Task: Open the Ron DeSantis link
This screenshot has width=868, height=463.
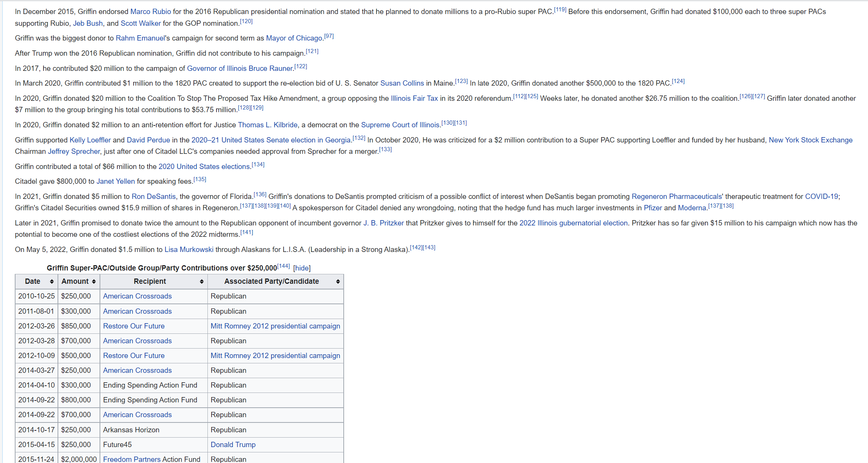Action: (x=154, y=197)
